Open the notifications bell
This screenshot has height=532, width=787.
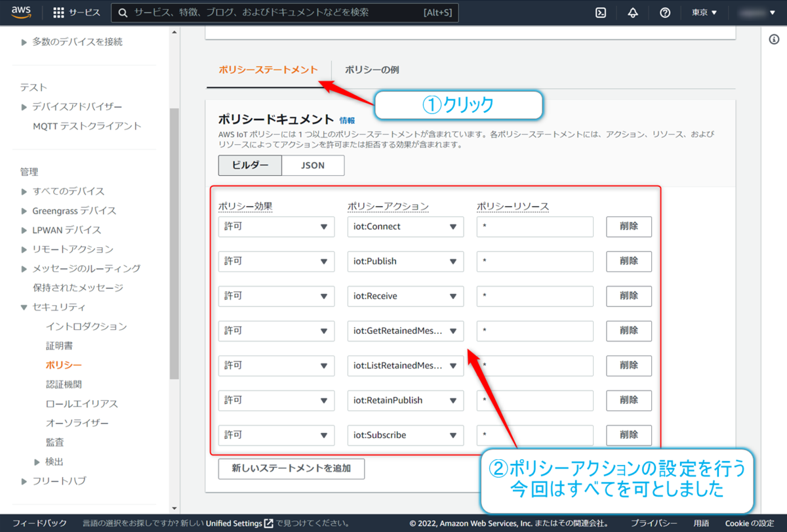633,12
